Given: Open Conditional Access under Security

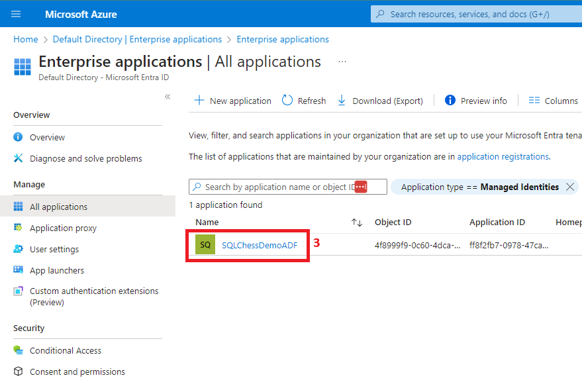Looking at the screenshot, I should (x=66, y=350).
